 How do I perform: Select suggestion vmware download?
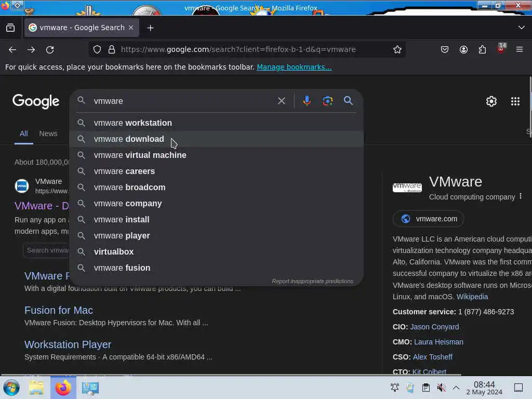[217, 139]
